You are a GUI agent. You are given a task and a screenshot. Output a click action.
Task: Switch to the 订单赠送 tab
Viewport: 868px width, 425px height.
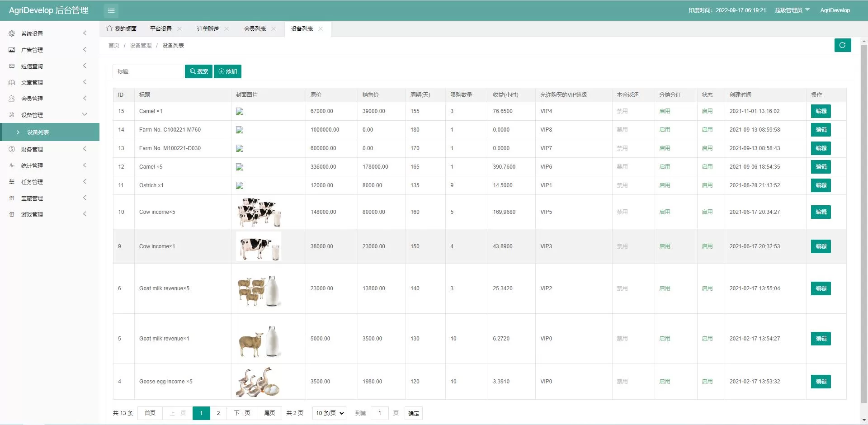208,28
